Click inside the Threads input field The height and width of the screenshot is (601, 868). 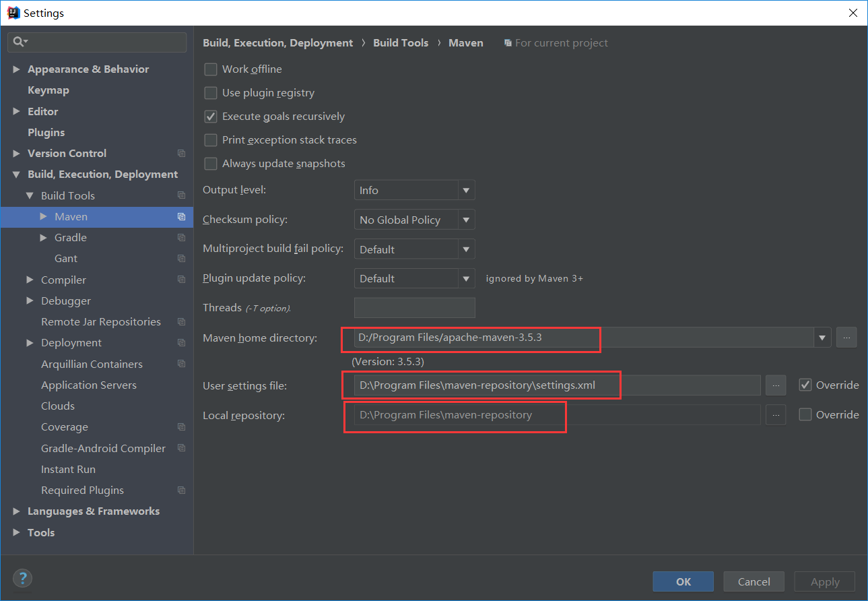coord(414,307)
